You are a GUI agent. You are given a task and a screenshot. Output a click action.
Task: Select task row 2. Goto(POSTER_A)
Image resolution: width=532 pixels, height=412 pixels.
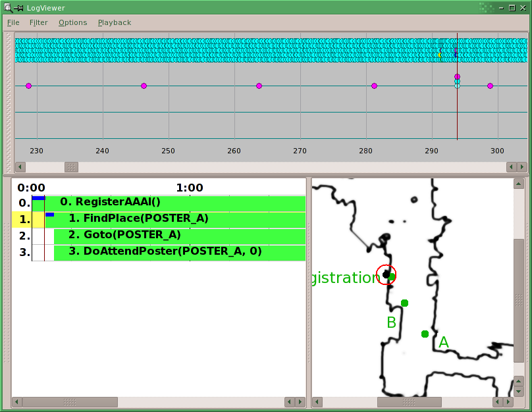180,236
